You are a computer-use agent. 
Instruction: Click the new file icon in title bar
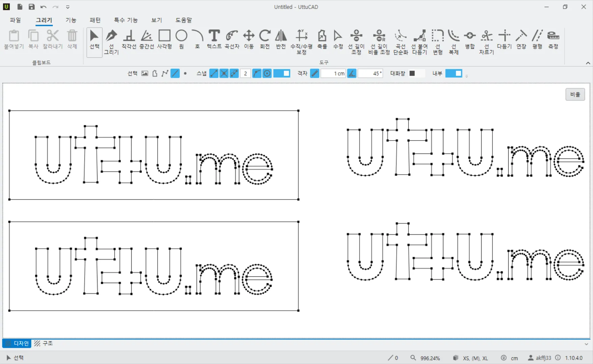20,7
